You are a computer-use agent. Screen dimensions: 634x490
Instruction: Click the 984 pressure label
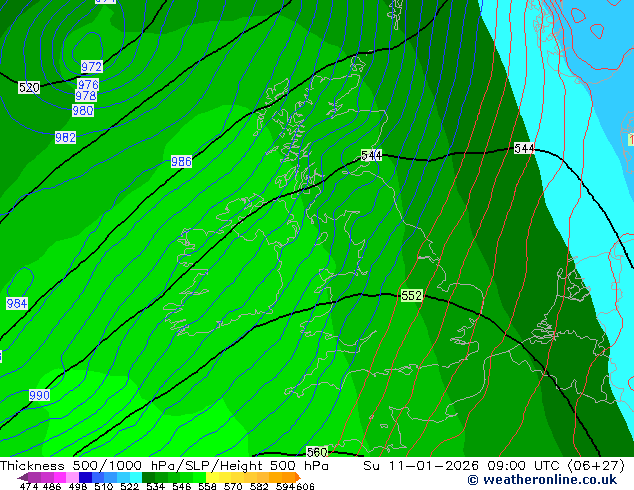tap(17, 303)
